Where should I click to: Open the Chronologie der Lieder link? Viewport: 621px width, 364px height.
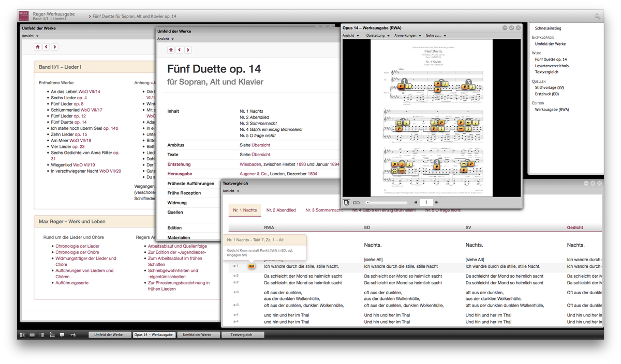coord(78,246)
